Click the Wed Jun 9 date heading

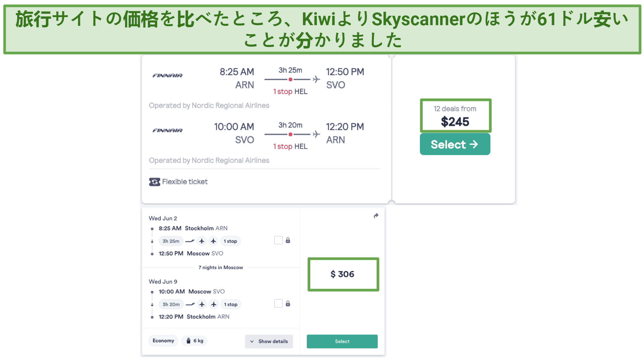[163, 282]
